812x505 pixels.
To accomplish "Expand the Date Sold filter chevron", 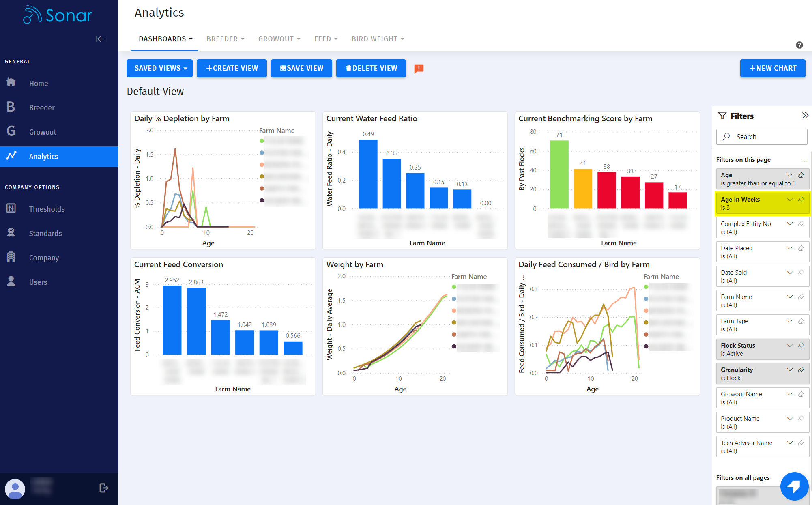I will [x=790, y=273].
